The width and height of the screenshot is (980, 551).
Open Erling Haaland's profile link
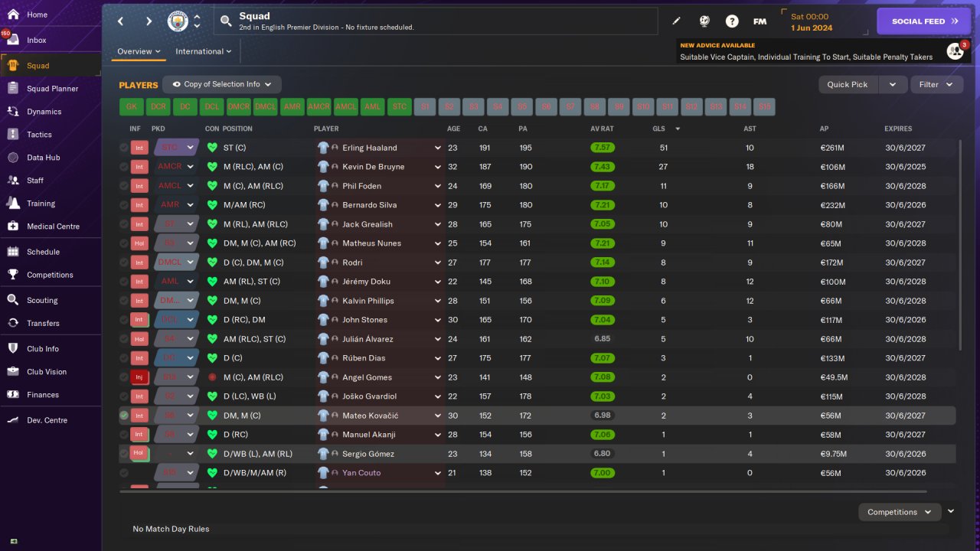point(369,148)
